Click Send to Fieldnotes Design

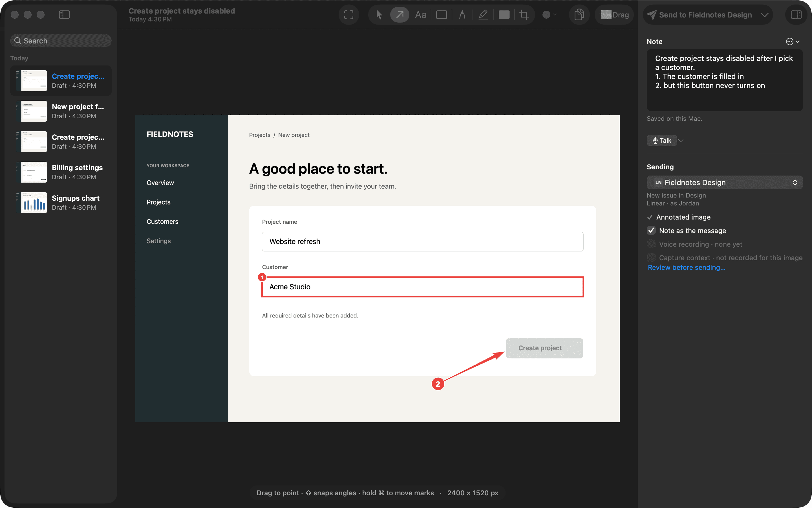[x=700, y=15]
